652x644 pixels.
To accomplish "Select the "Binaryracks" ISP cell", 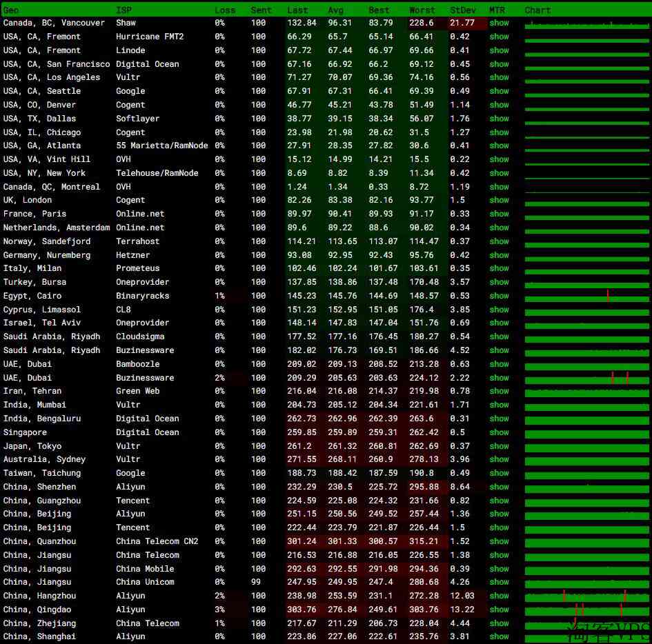I will click(x=143, y=296).
